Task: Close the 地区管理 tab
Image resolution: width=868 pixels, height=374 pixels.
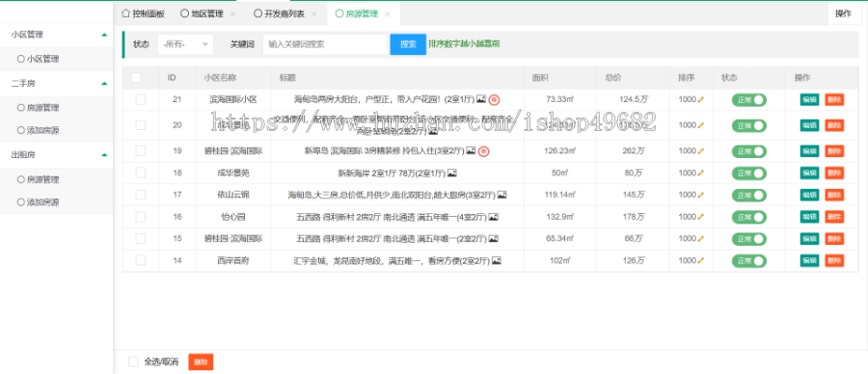Action: (232, 14)
